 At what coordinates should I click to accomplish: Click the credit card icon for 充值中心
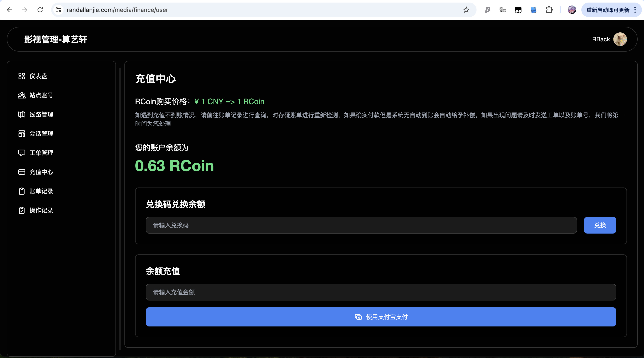22,172
